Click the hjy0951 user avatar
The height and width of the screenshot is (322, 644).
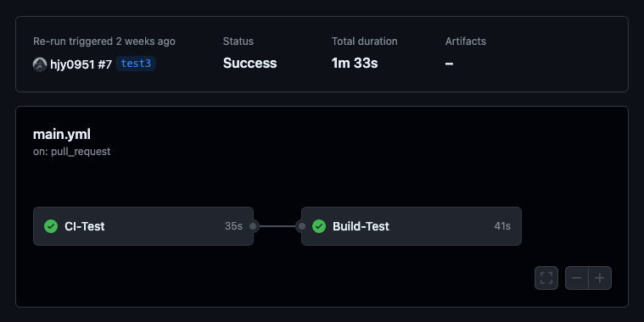(x=40, y=64)
